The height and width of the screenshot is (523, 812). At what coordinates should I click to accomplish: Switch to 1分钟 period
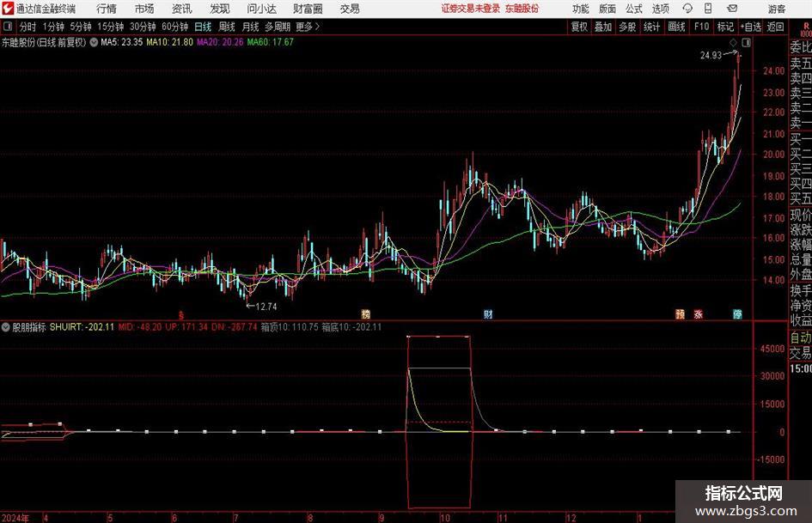(53, 27)
